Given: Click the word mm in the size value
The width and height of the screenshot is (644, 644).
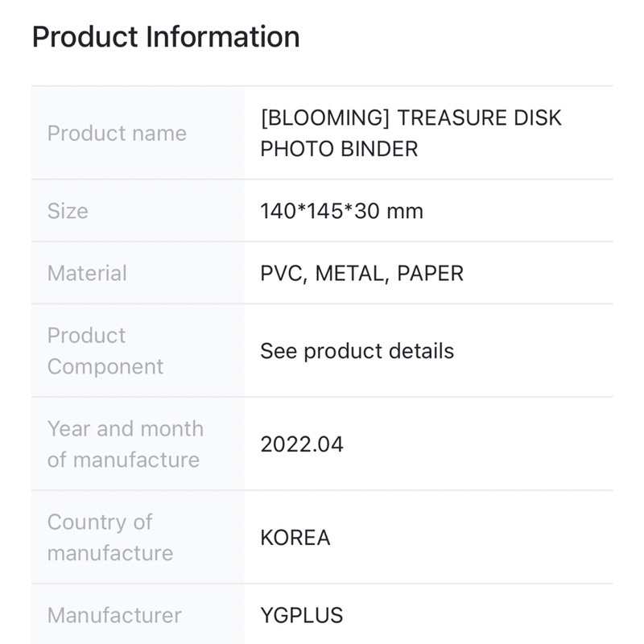Looking at the screenshot, I should (x=405, y=211).
